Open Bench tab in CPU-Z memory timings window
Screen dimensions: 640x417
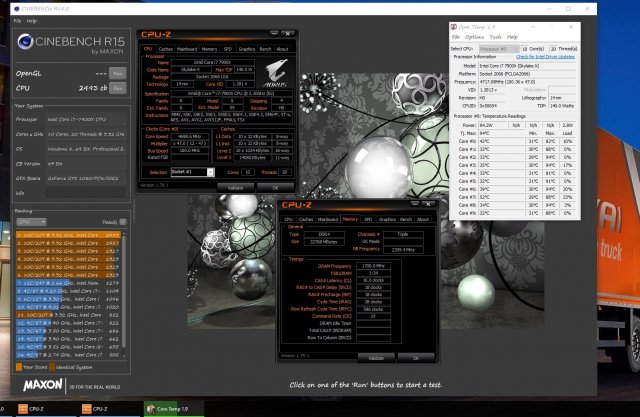pos(406,219)
